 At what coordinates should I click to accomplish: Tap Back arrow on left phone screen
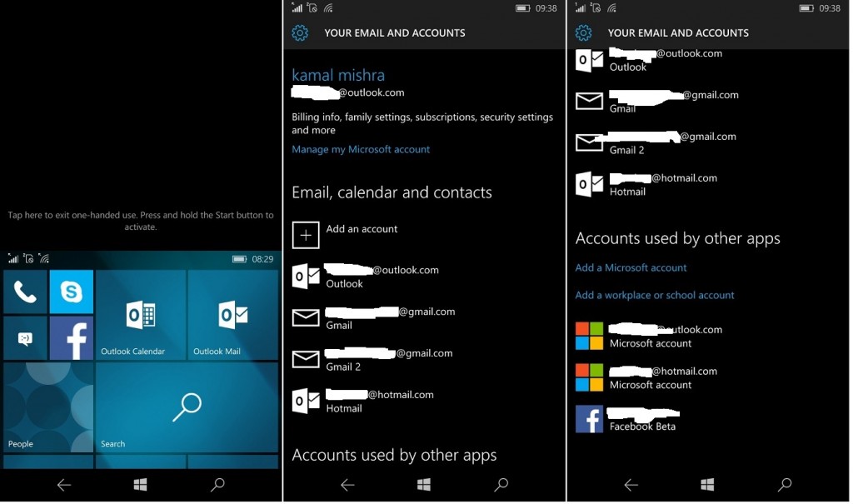coord(63,484)
